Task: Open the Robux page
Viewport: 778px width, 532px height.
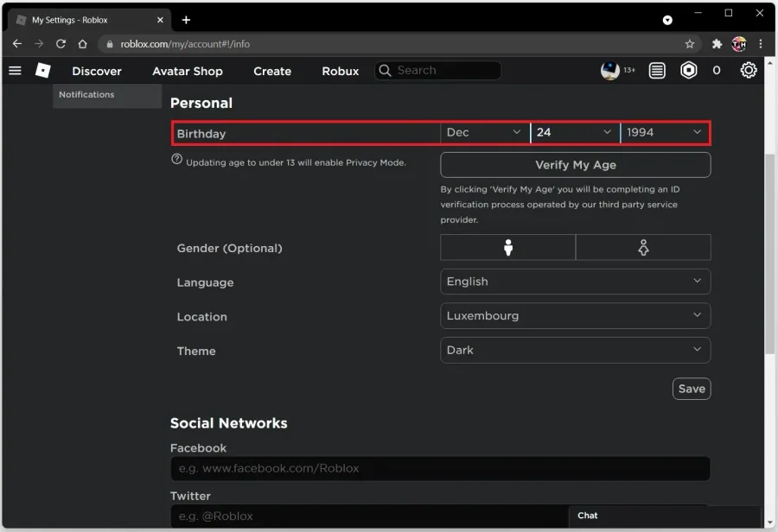Action: [x=341, y=71]
